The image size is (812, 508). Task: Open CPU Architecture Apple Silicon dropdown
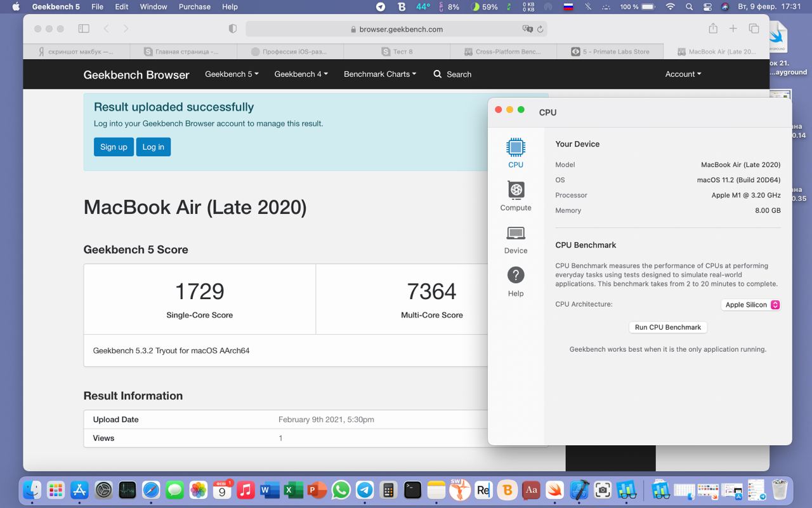752,305
